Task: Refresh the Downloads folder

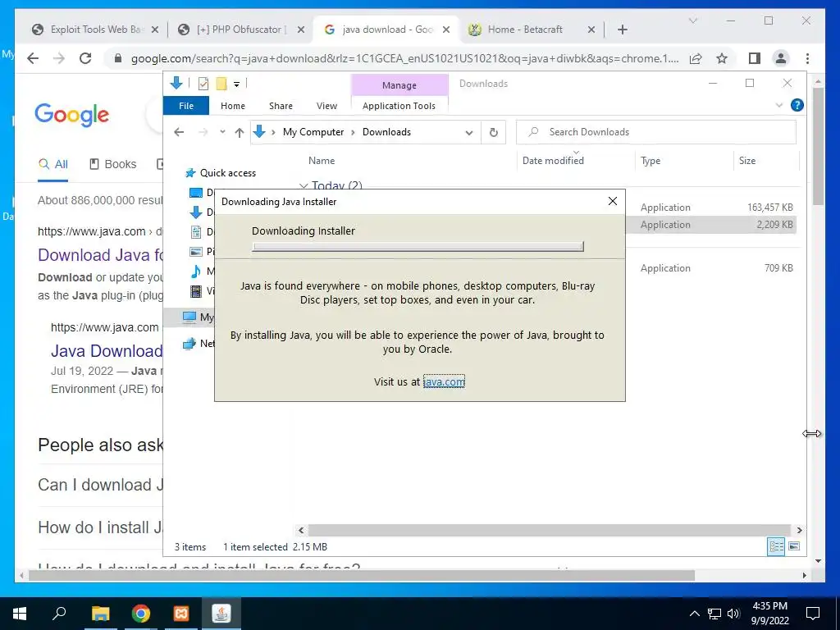Action: tap(494, 132)
